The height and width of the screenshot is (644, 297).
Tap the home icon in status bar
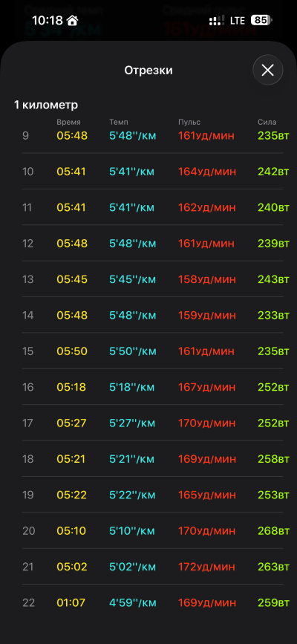pyautogui.click(x=73, y=20)
